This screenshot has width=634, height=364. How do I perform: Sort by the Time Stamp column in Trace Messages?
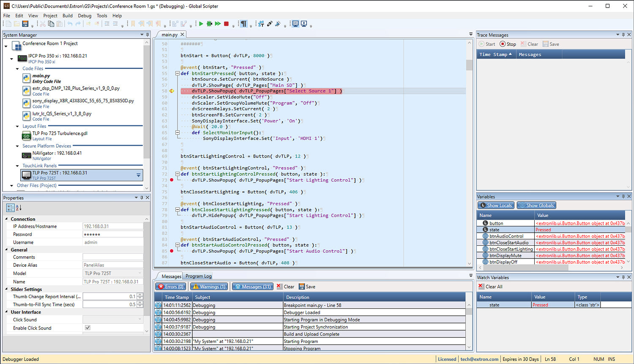click(496, 54)
